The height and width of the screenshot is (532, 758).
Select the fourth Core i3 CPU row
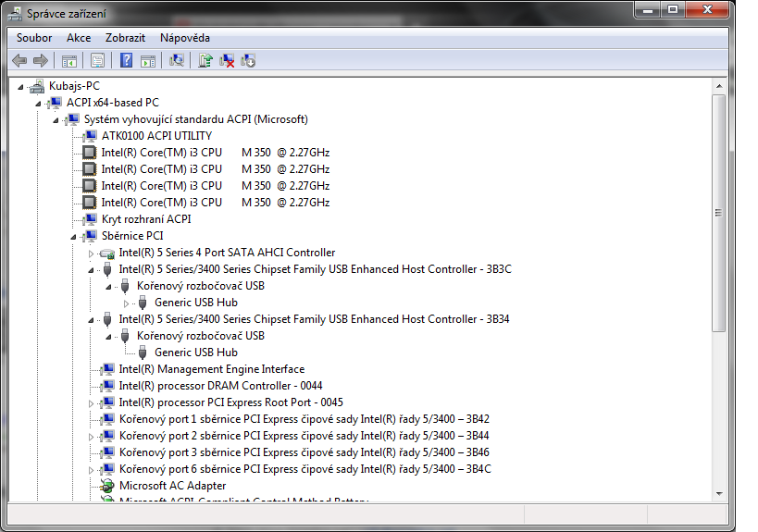pos(215,203)
